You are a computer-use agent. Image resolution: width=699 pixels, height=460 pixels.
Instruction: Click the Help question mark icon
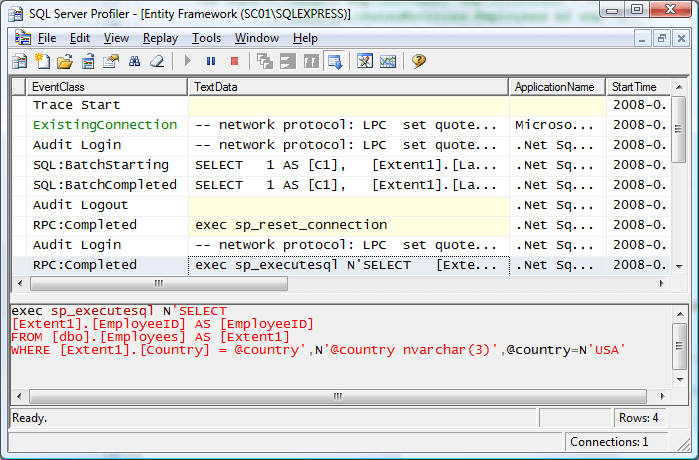coord(419,61)
